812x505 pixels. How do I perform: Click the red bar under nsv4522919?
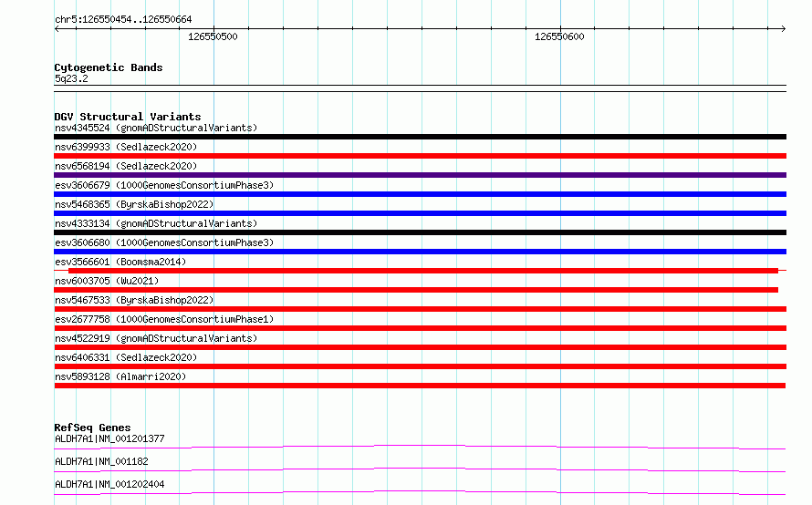[420, 347]
